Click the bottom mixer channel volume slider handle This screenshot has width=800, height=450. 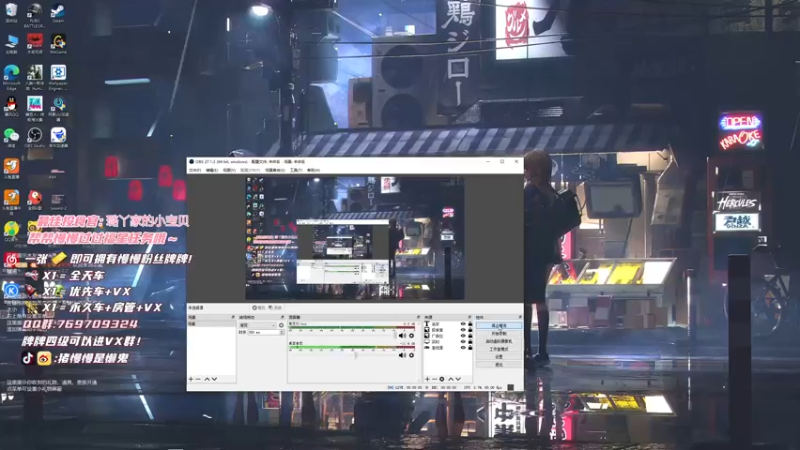pyautogui.click(x=356, y=355)
